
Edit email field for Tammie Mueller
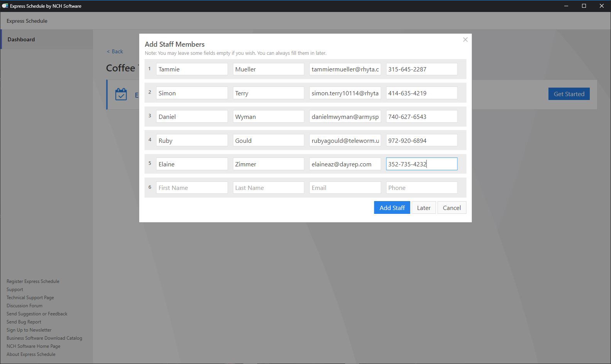345,69
